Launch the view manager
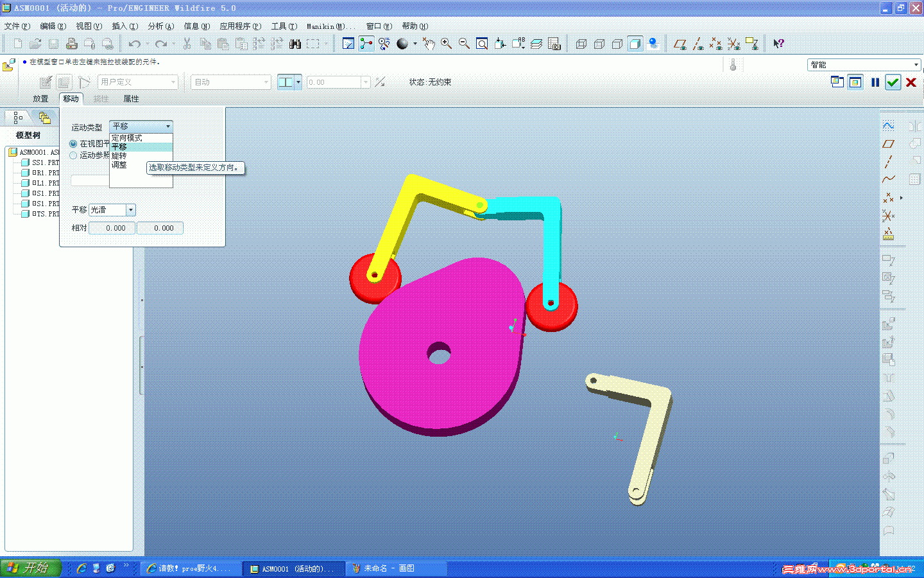The width and height of the screenshot is (924, 578). point(554,44)
